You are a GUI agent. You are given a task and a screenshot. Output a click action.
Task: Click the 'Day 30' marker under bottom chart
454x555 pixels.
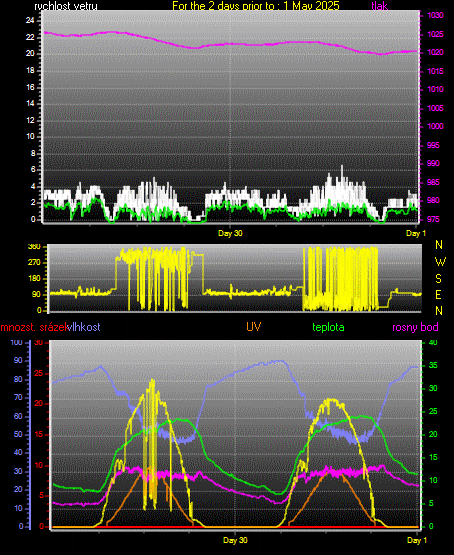(x=235, y=540)
